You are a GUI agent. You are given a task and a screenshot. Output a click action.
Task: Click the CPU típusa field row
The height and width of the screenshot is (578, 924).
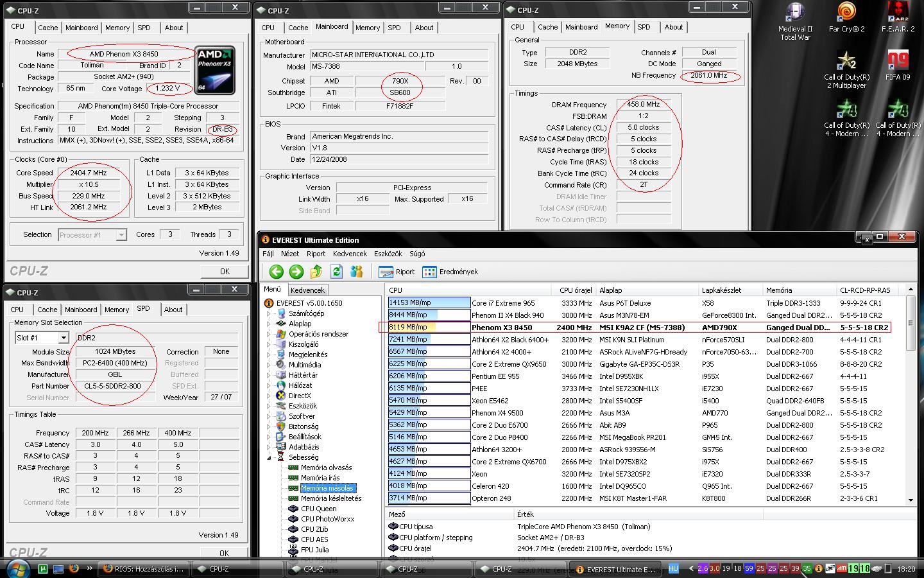click(652, 527)
